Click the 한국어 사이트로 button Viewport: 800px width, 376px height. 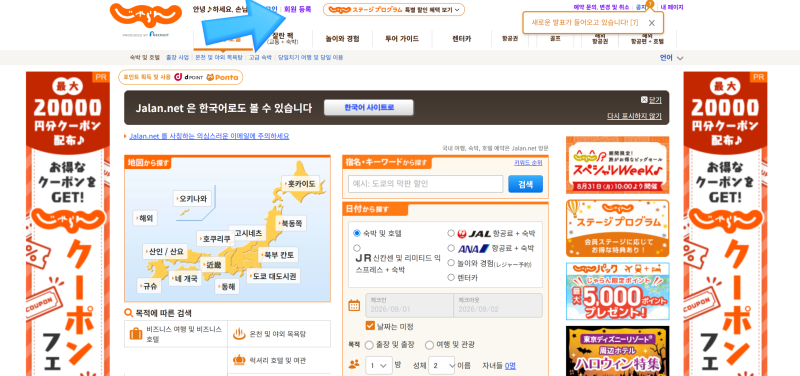(x=369, y=108)
